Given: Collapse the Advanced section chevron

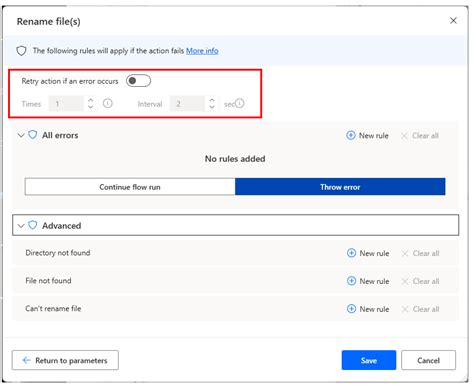Looking at the screenshot, I should pyautogui.click(x=21, y=226).
